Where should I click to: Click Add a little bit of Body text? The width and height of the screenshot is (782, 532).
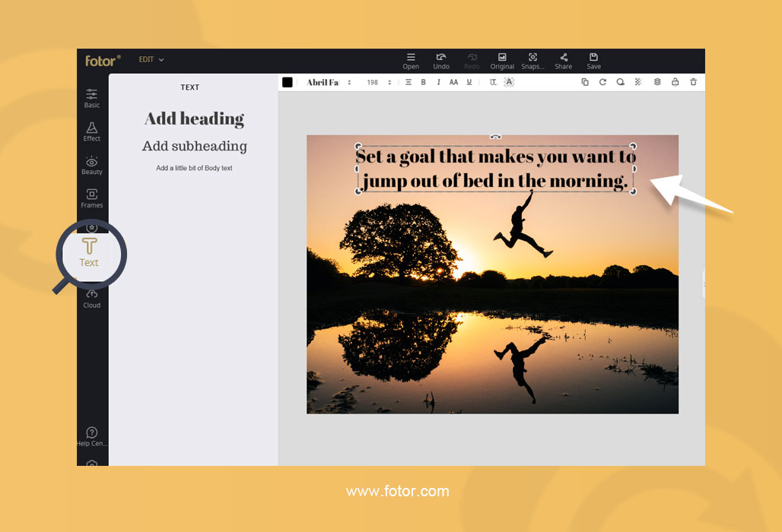click(x=194, y=168)
